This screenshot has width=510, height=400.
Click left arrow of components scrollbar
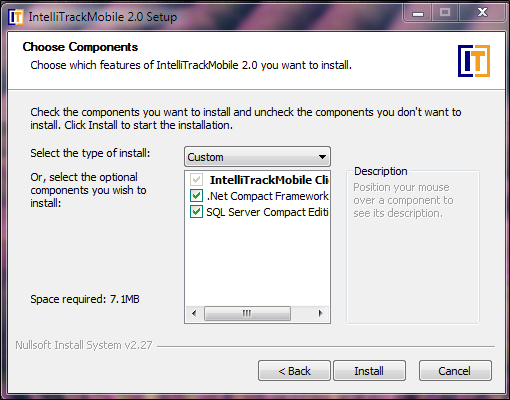click(x=195, y=313)
